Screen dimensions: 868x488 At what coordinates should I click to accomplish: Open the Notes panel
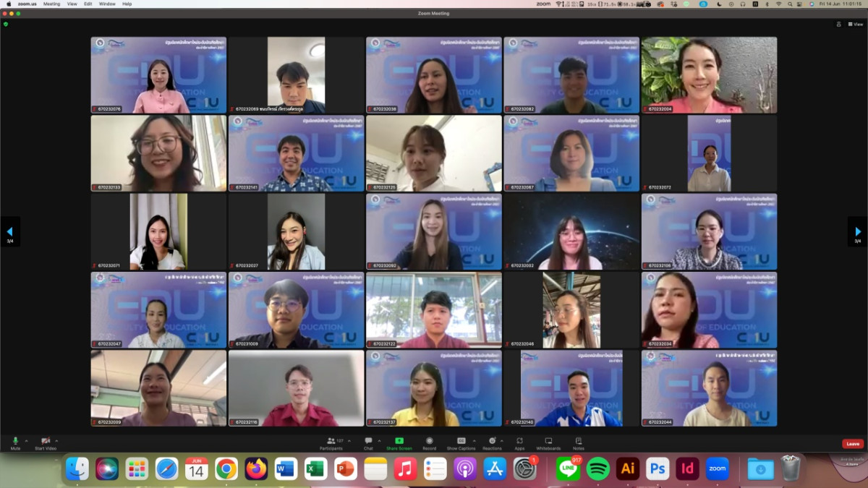coord(578,442)
